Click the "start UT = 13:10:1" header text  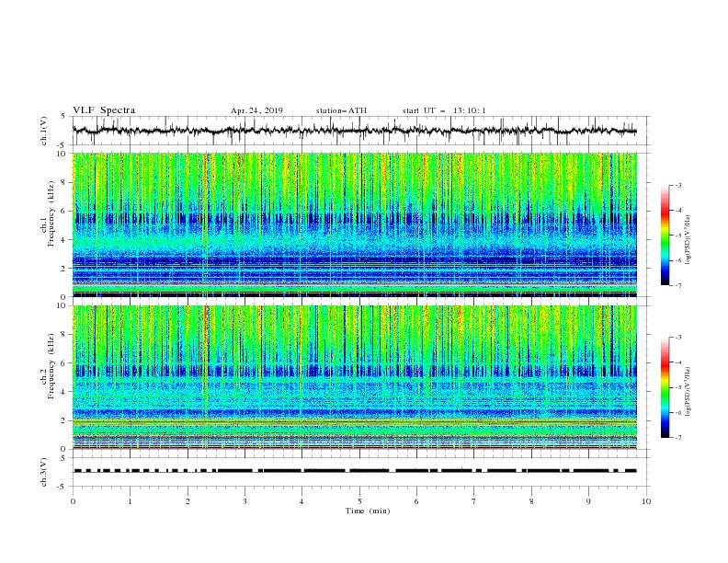[444, 110]
